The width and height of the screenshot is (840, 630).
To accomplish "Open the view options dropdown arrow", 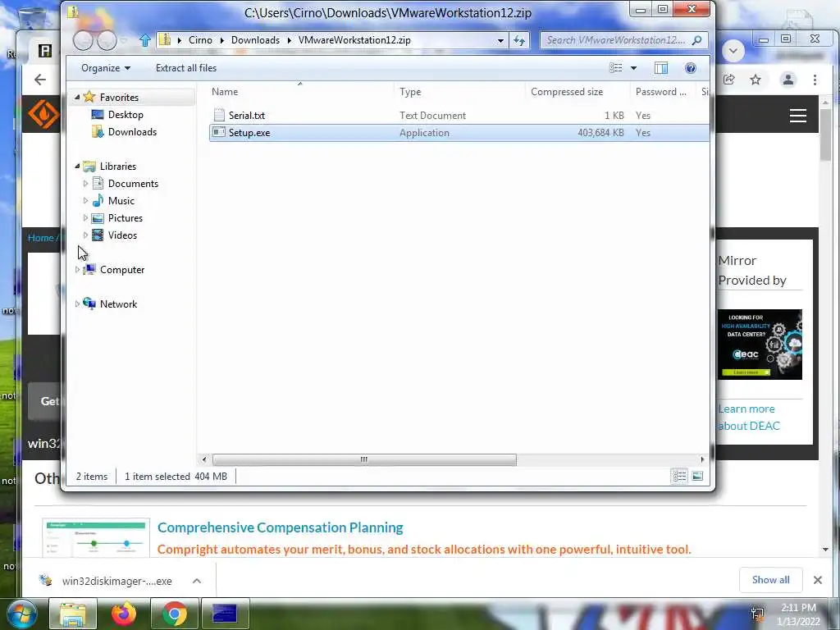I will (634, 68).
